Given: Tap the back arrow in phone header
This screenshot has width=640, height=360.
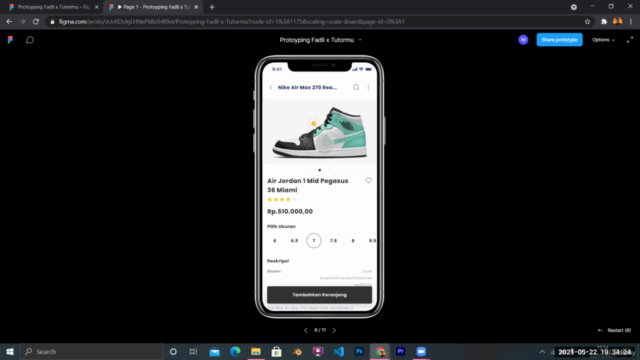Looking at the screenshot, I should 271,87.
